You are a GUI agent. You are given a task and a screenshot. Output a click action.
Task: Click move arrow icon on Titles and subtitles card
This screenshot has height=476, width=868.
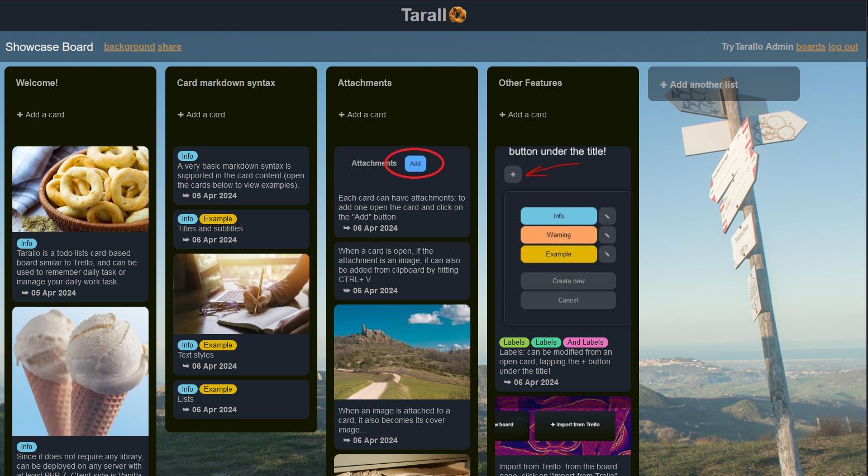point(186,240)
